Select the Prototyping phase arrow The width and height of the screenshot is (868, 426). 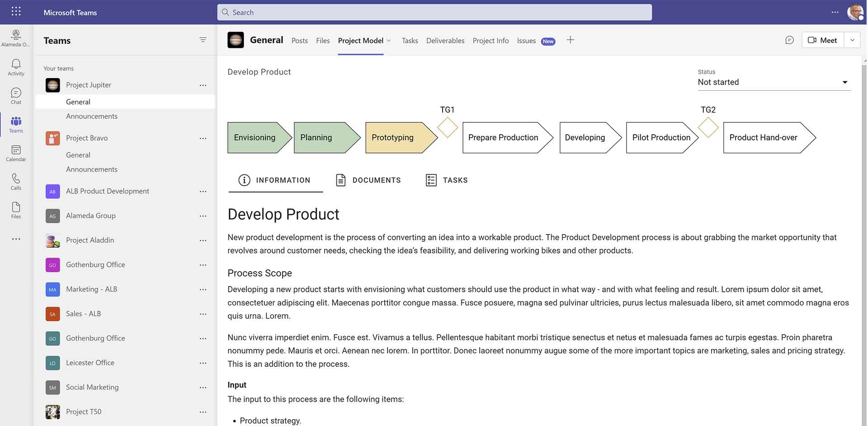(x=401, y=138)
